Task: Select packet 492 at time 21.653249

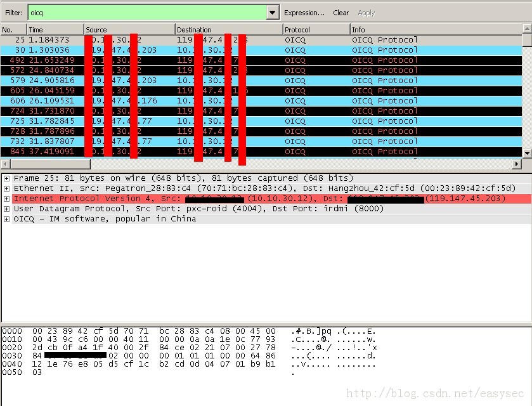Action: (261, 60)
